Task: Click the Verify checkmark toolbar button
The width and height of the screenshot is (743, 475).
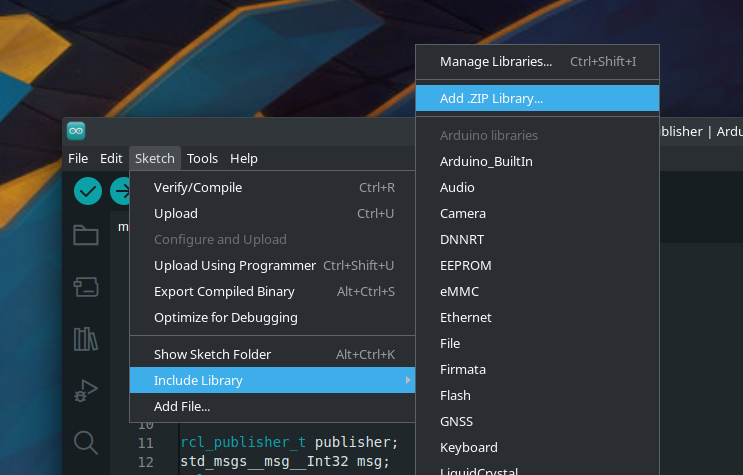Action: point(88,191)
